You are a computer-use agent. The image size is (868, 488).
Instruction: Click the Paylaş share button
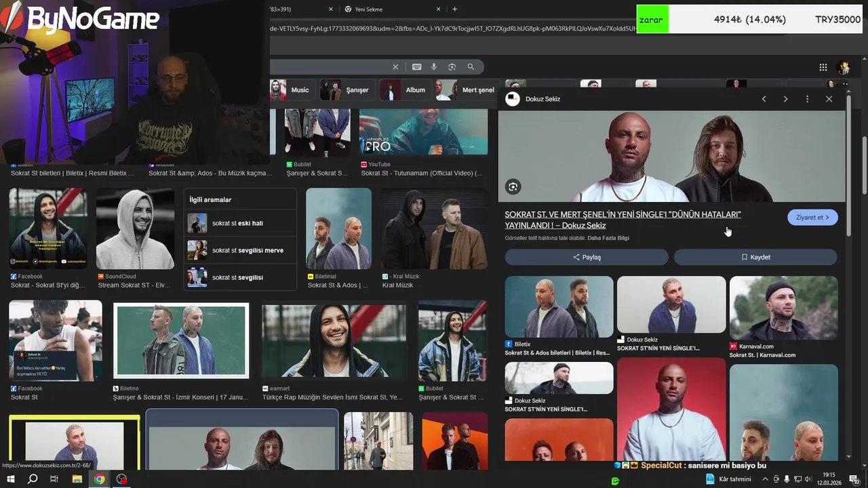click(x=587, y=258)
